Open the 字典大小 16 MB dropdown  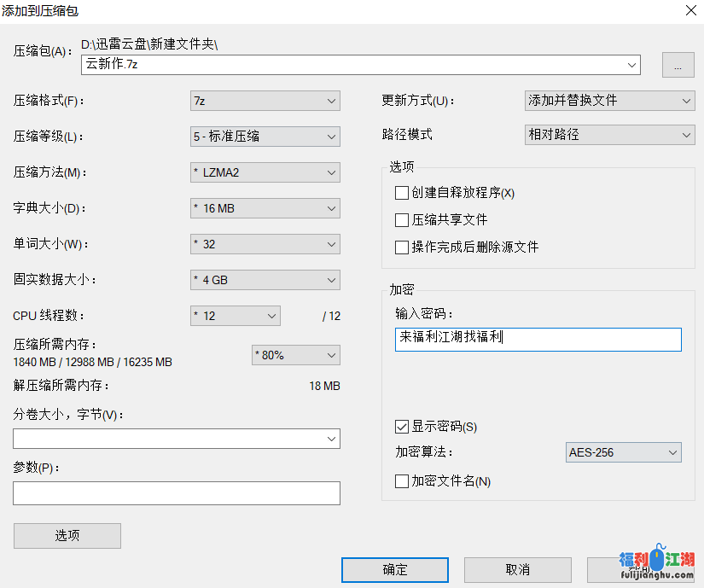click(265, 208)
